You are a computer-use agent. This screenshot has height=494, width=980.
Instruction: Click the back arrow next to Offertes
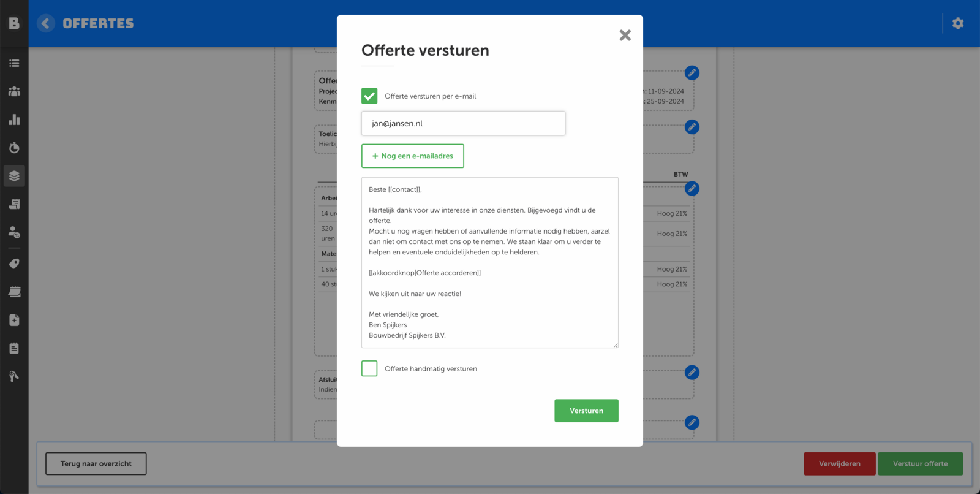click(x=46, y=23)
